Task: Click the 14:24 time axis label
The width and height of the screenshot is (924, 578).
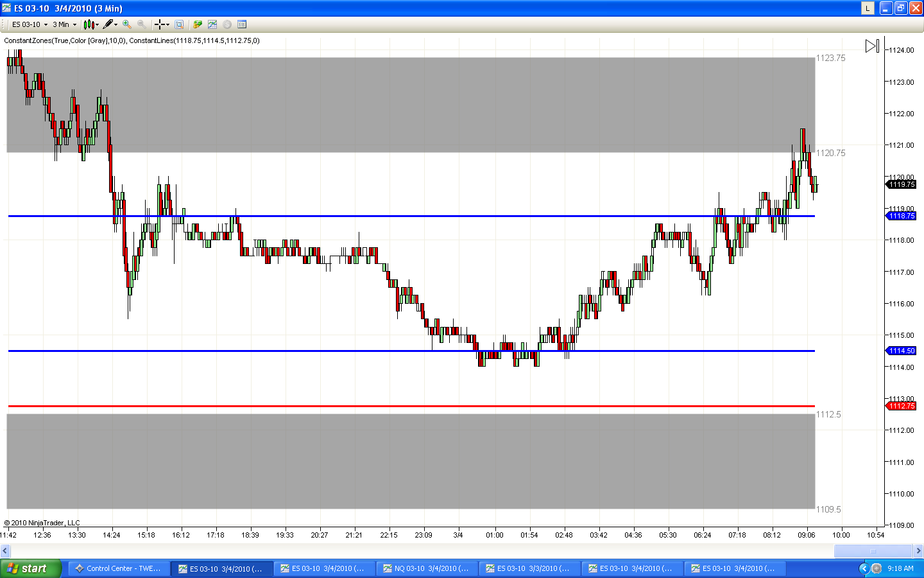Action: click(112, 535)
